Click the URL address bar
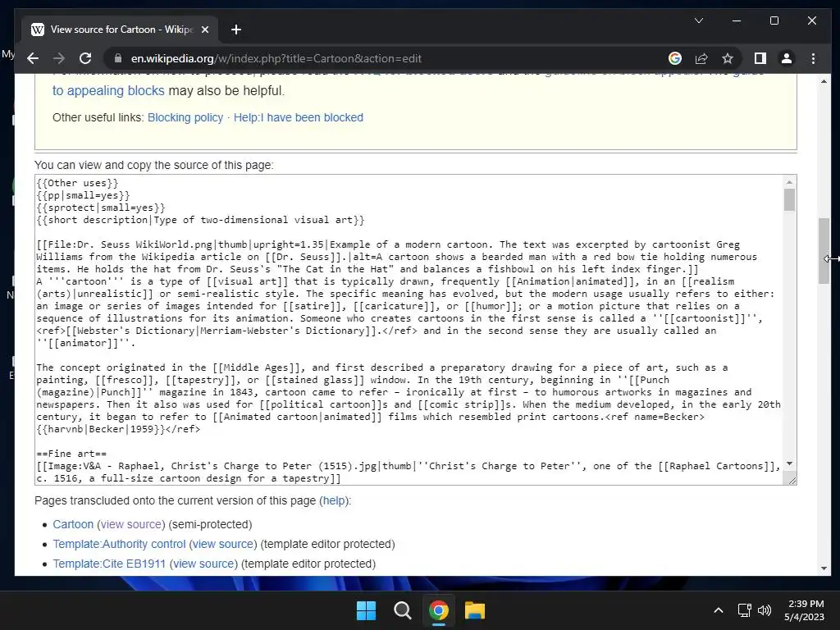Viewport: 840px width, 630px height. pyautogui.click(x=386, y=58)
